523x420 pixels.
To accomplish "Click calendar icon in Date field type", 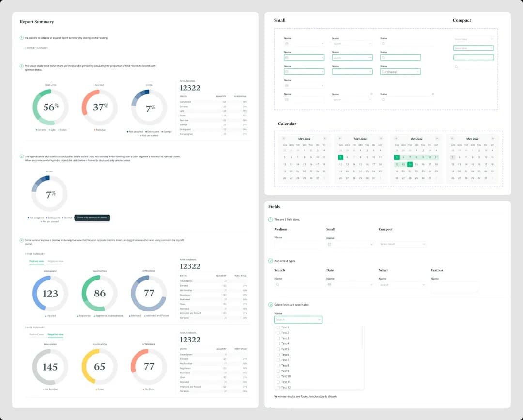I will point(330,285).
